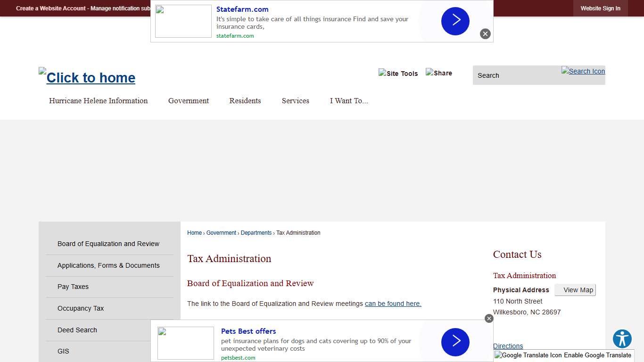The height and width of the screenshot is (362, 644).
Task: Close the Pets Best bottom ad
Action: 489,319
